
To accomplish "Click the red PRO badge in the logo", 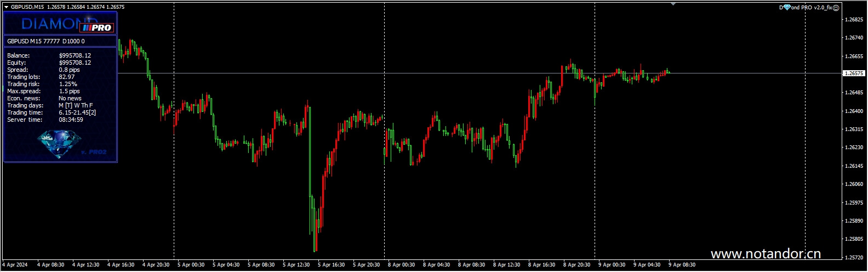I will (x=96, y=27).
